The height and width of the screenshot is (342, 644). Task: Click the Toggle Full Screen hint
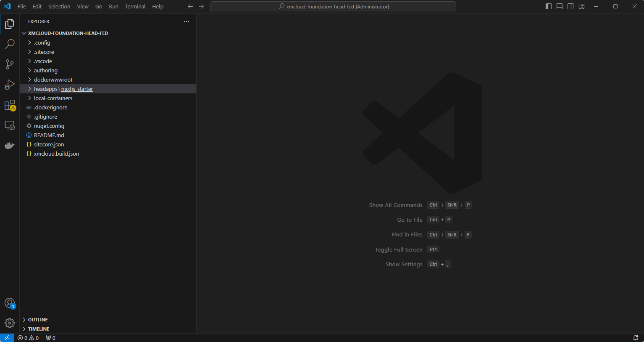point(399,249)
